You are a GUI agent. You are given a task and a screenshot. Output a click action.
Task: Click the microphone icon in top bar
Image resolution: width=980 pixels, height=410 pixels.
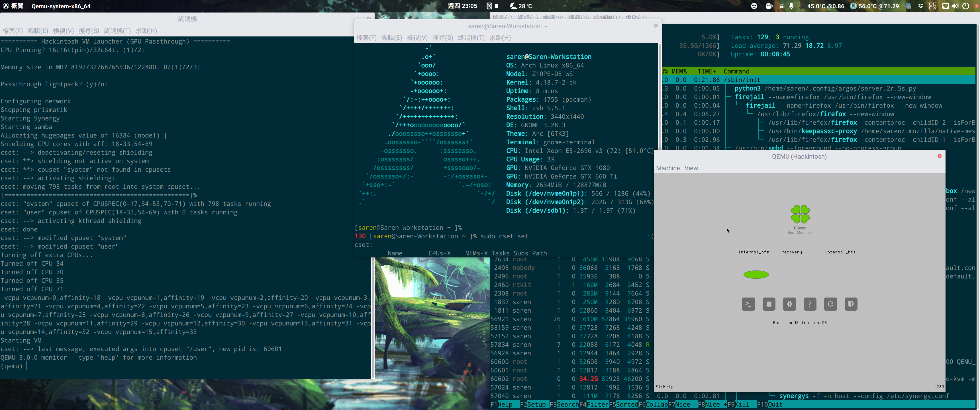pos(791,6)
